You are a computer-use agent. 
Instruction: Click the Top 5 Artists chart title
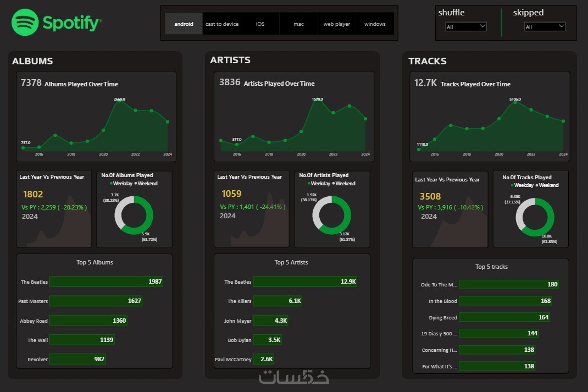pos(291,262)
